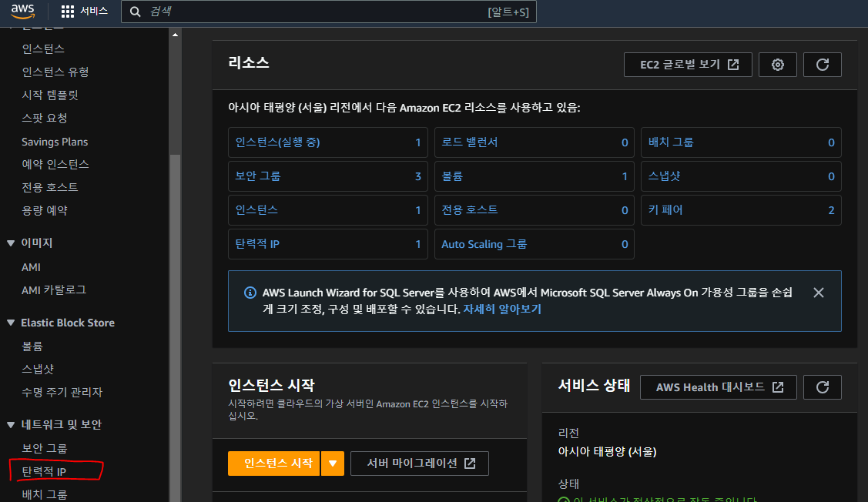Screen dimensions: 868x502
Task: Open 스냅샷 in the sidebar
Action: click(x=38, y=369)
